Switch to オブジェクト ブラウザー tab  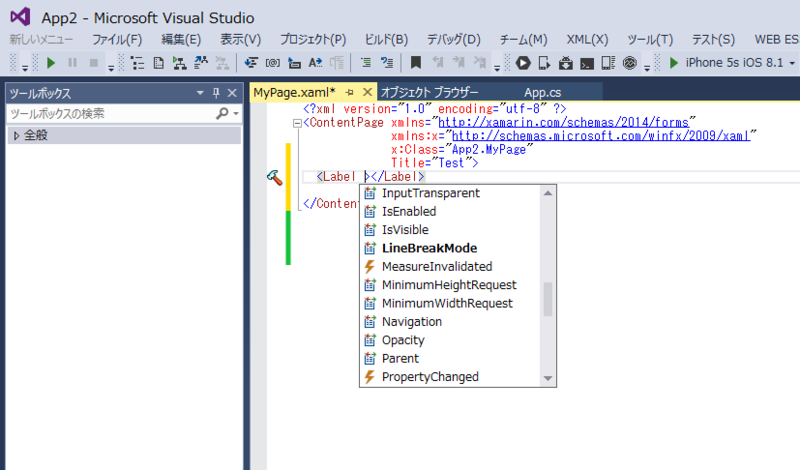coord(430,92)
